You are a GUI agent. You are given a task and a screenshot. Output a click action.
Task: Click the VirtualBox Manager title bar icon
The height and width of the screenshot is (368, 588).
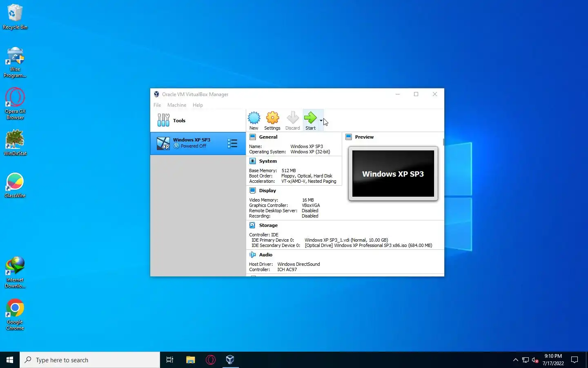click(156, 94)
